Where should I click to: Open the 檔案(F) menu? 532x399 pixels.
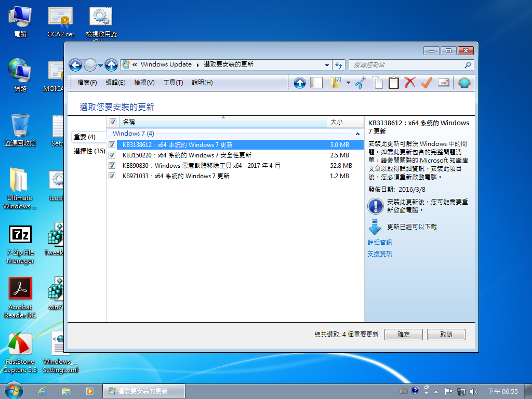87,83
